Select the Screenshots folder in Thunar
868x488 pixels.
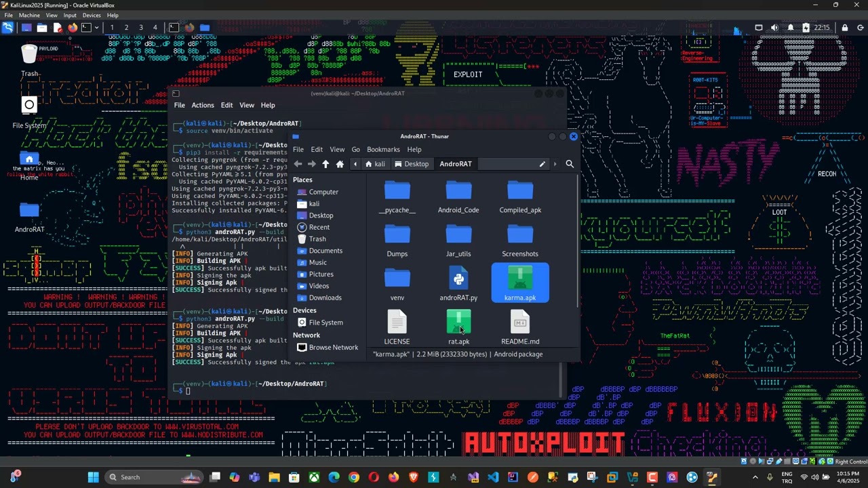pos(520,241)
